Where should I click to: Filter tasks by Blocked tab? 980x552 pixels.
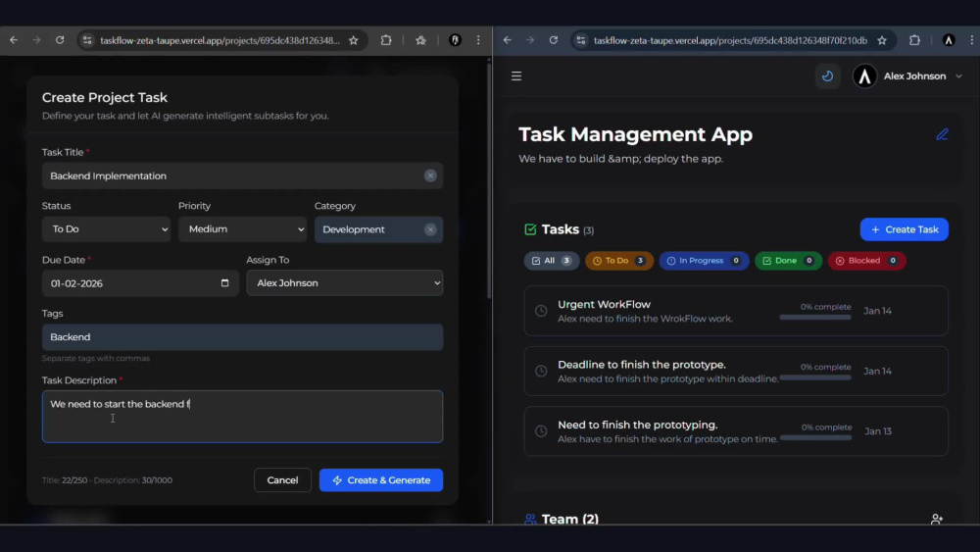866,261
